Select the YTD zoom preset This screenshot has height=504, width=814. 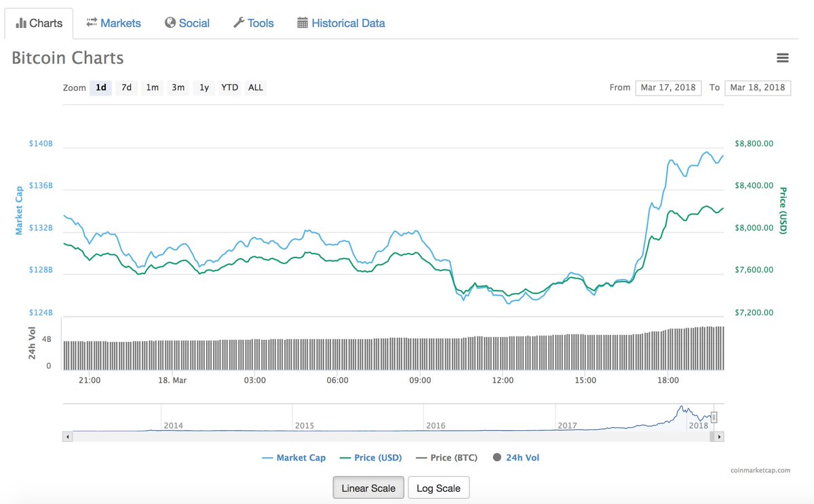click(x=229, y=88)
